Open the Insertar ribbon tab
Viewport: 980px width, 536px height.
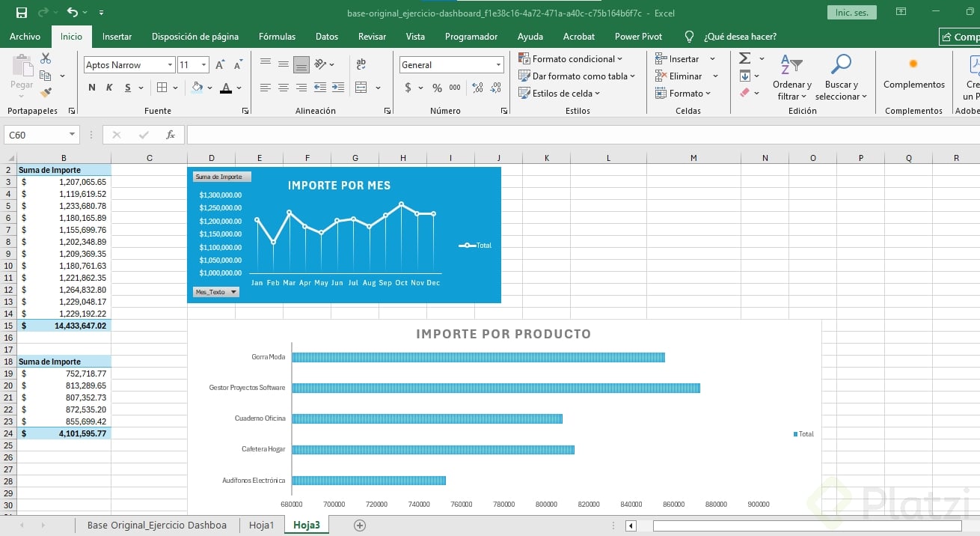click(x=117, y=36)
